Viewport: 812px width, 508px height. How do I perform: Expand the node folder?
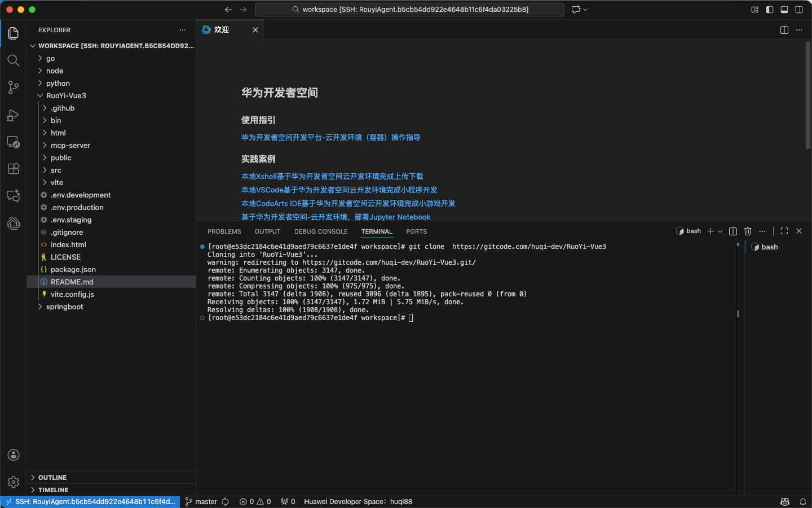click(x=111, y=71)
